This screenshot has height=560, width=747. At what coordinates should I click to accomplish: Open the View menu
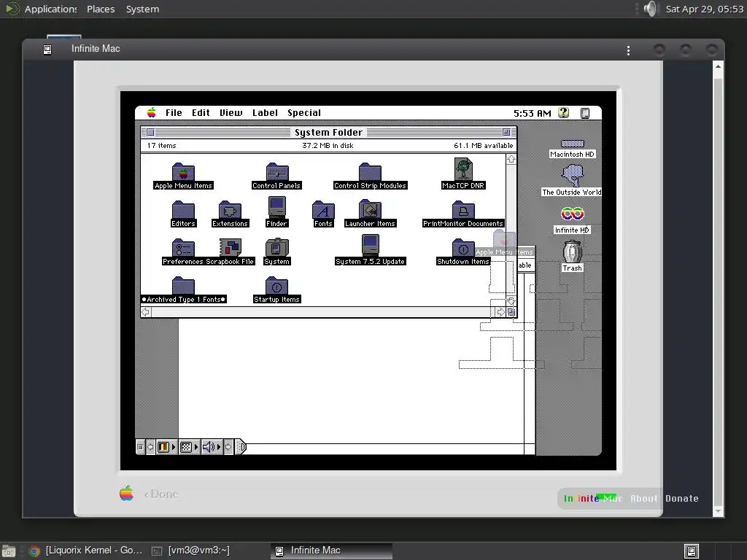(231, 113)
